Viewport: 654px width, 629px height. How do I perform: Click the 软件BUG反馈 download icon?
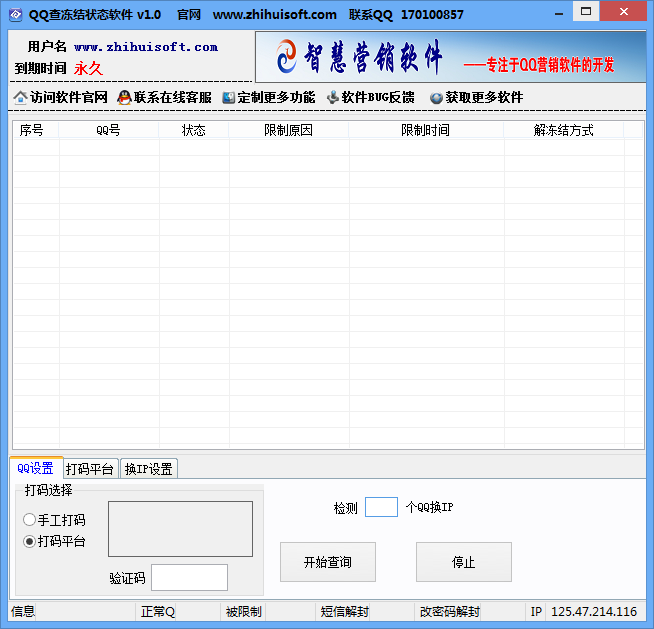tap(332, 98)
